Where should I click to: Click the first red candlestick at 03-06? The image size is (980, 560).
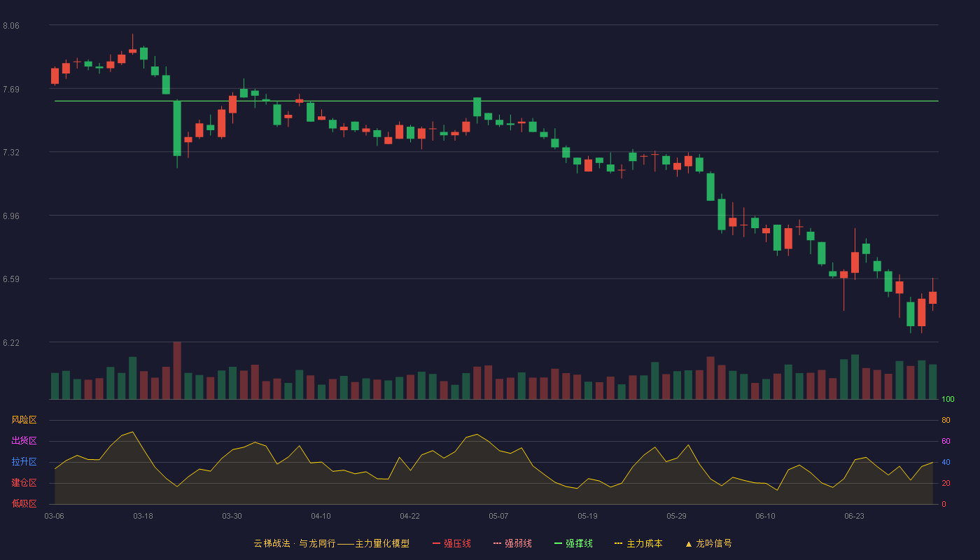[55, 76]
